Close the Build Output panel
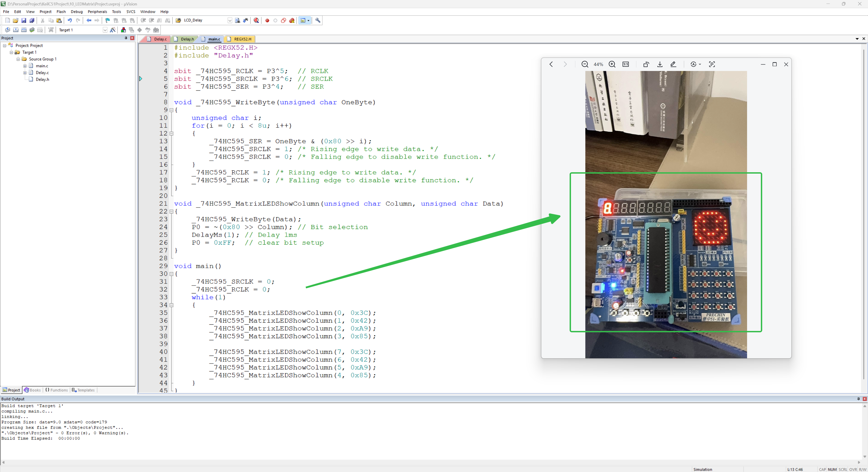 coord(865,399)
